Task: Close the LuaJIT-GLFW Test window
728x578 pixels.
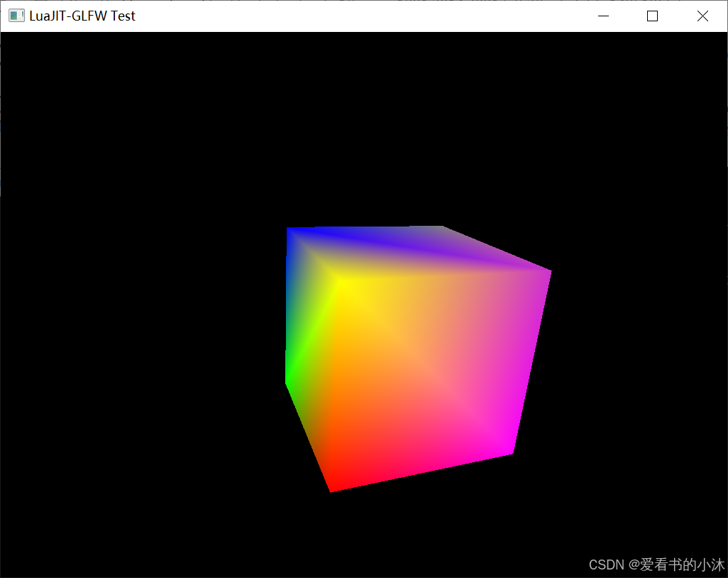Action: coord(702,16)
